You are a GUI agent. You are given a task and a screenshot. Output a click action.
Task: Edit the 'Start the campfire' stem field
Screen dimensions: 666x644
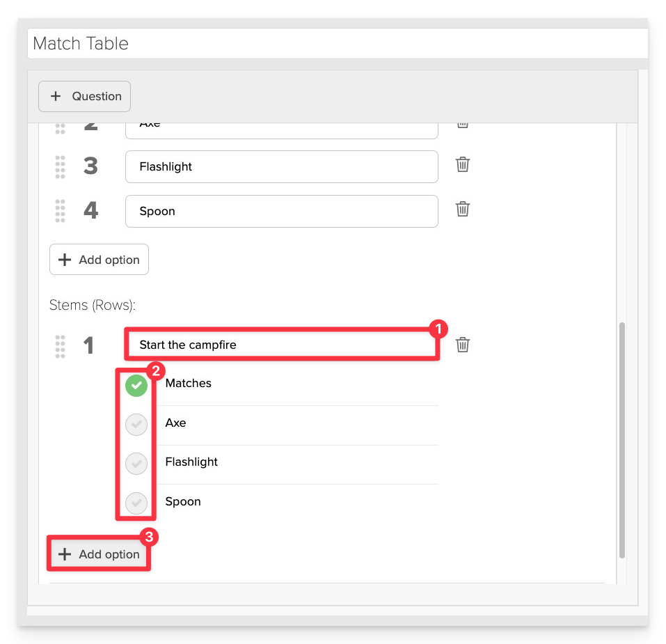coord(282,345)
